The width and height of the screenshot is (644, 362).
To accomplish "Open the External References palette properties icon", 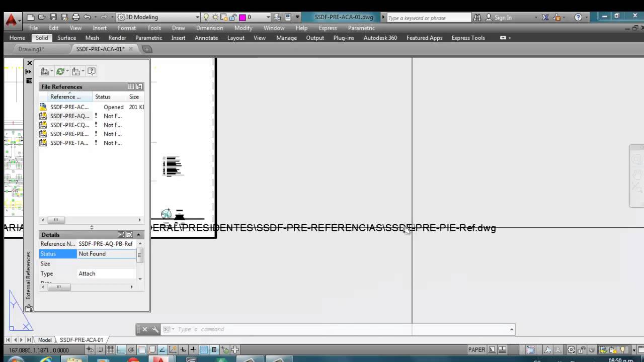I will pyautogui.click(x=29, y=80).
